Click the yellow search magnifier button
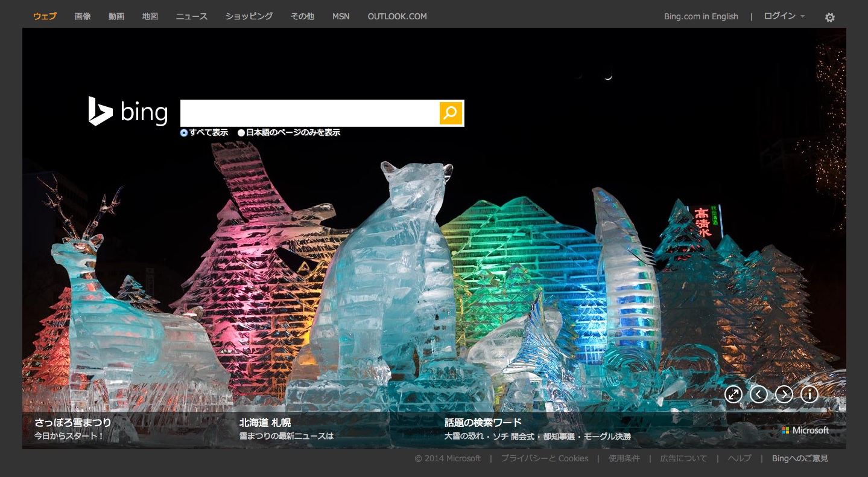Image resolution: width=868 pixels, height=477 pixels. [x=451, y=113]
